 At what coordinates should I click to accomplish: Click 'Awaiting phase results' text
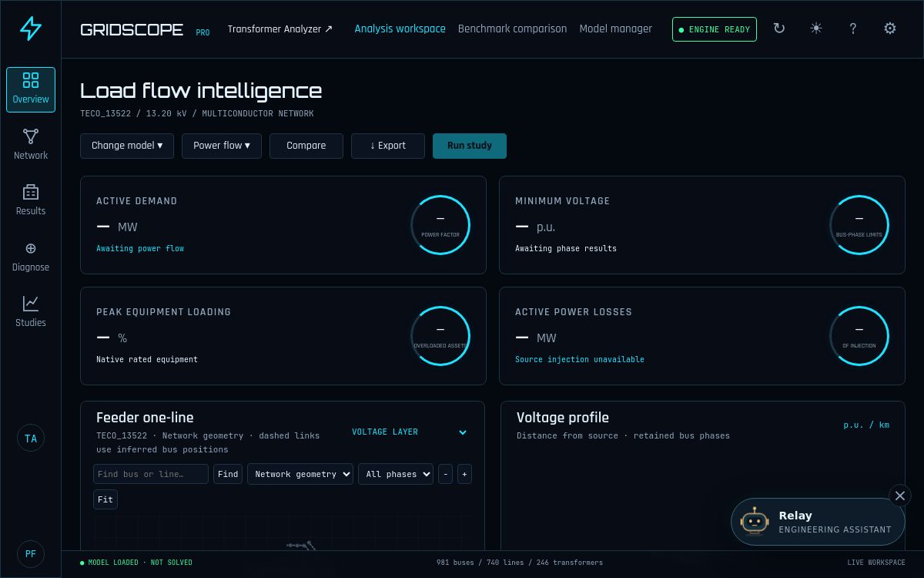click(x=566, y=248)
